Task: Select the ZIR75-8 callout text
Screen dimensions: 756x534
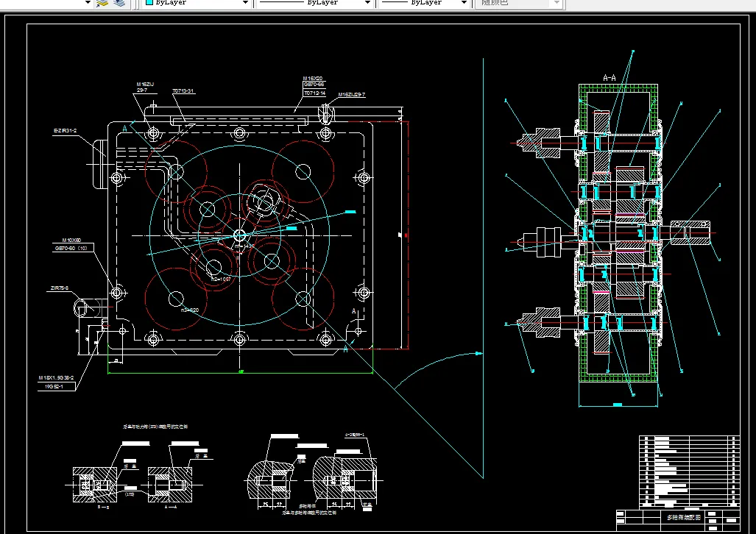Action: pos(60,288)
